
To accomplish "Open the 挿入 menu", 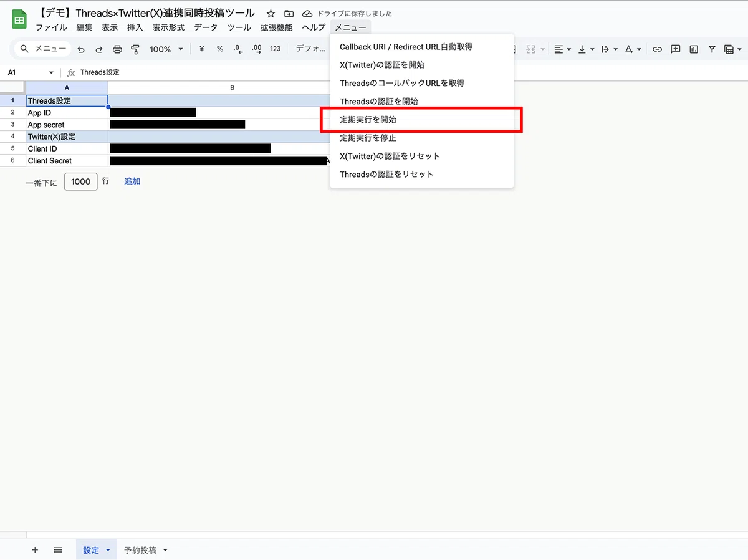I will 135,27.
